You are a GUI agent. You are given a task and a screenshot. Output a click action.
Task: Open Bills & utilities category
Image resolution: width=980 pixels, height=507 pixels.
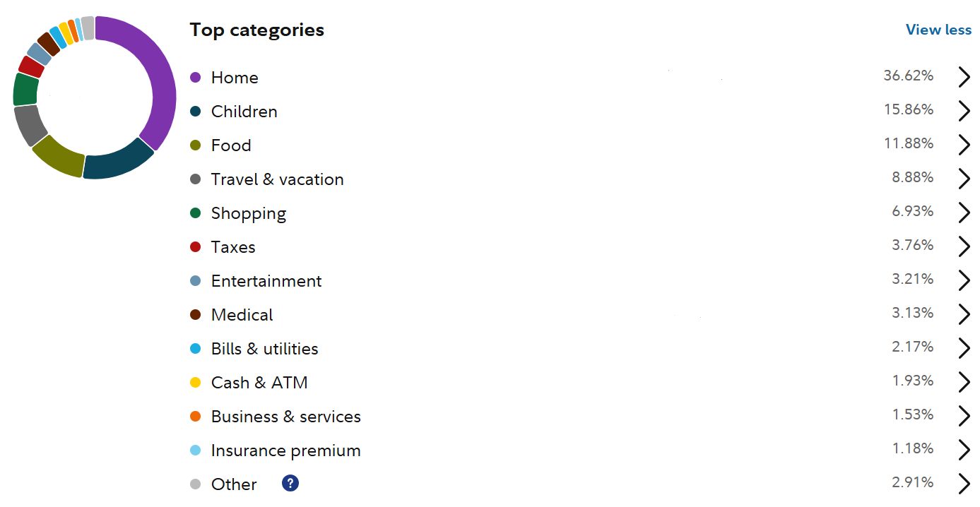(264, 349)
